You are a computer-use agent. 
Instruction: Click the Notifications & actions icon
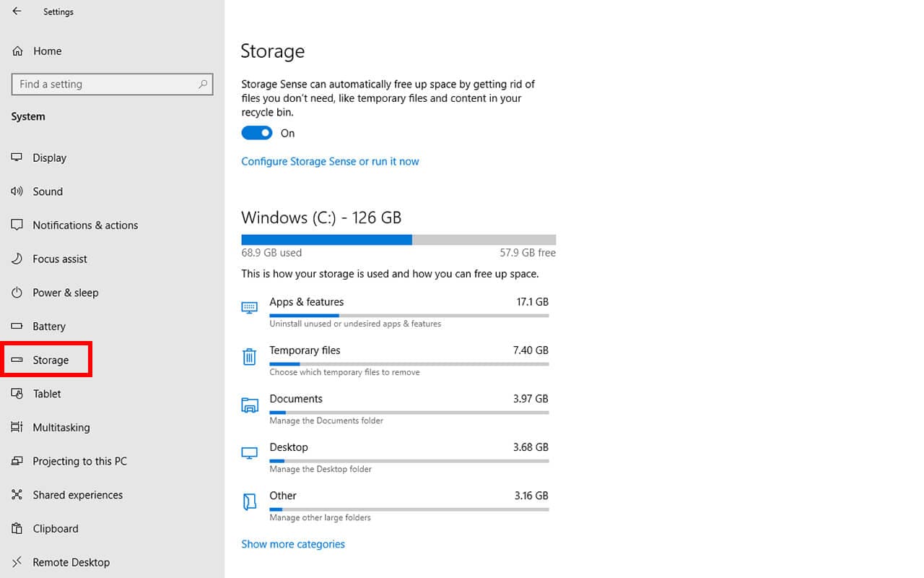(x=17, y=225)
